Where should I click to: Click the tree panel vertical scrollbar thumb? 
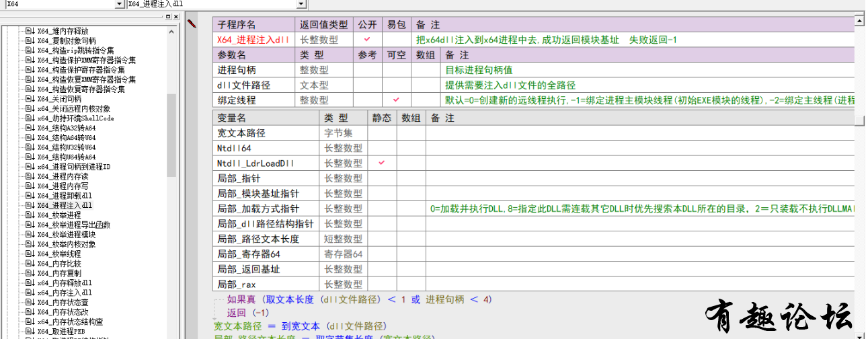pos(171,135)
